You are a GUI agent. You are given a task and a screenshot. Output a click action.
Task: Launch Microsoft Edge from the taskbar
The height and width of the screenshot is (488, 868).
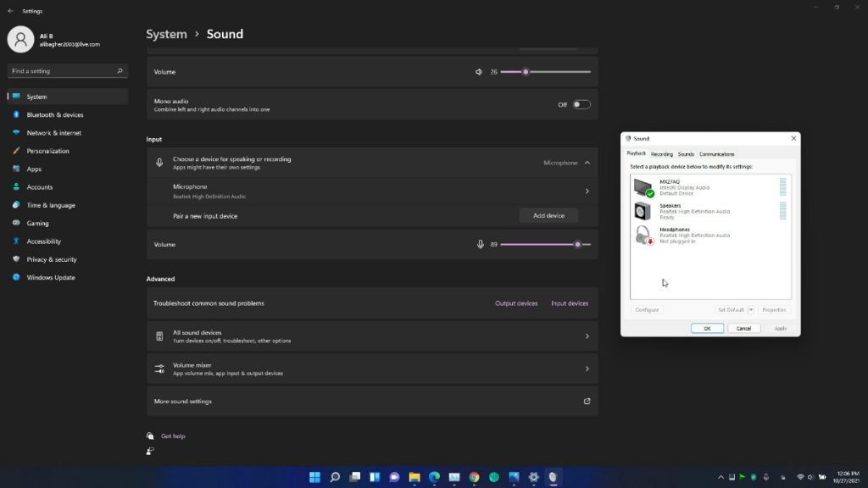click(x=435, y=477)
